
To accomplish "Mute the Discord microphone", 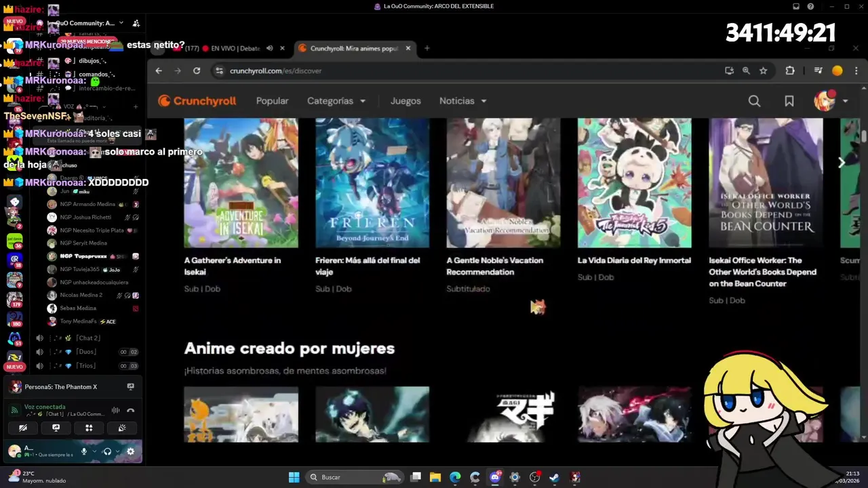I will click(84, 451).
